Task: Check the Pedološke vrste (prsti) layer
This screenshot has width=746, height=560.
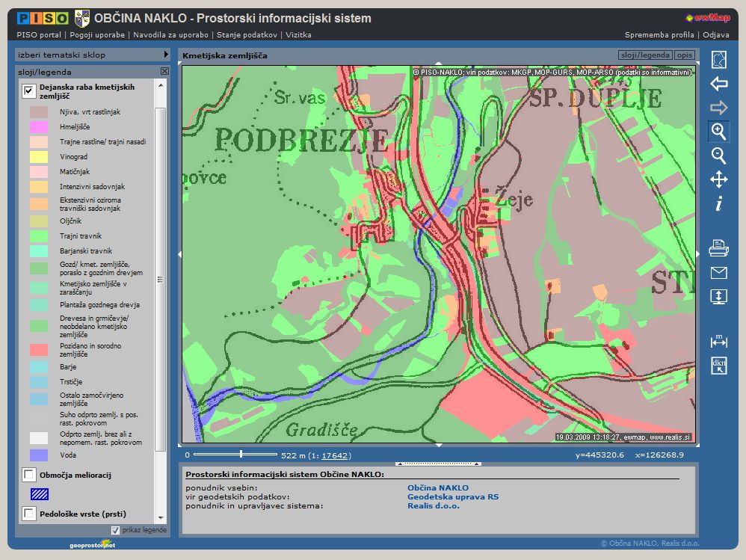Action: pos(29,514)
